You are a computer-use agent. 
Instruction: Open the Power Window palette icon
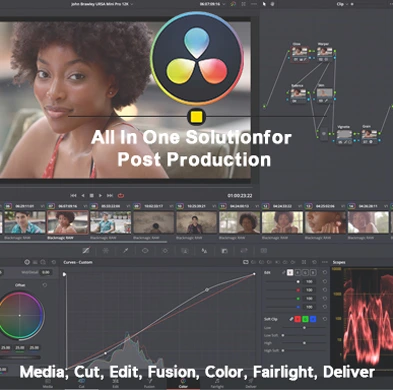pos(145,251)
